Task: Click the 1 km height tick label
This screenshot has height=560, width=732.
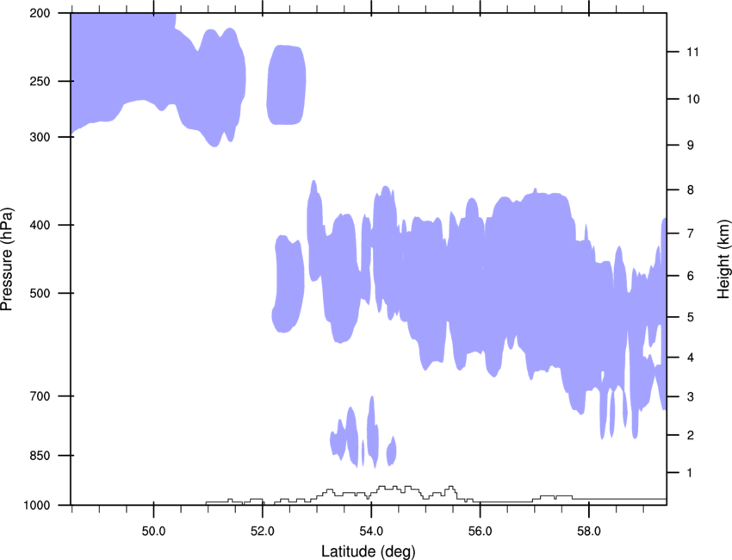Action: click(691, 473)
